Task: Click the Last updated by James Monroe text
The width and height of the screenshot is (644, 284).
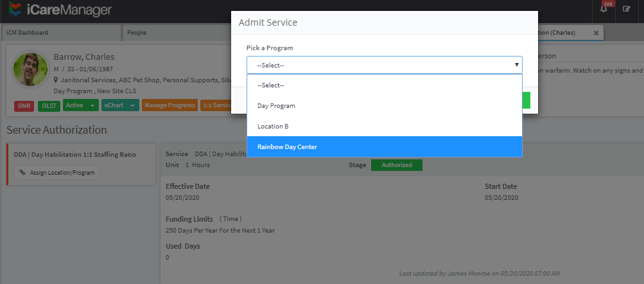Action: [x=479, y=273]
